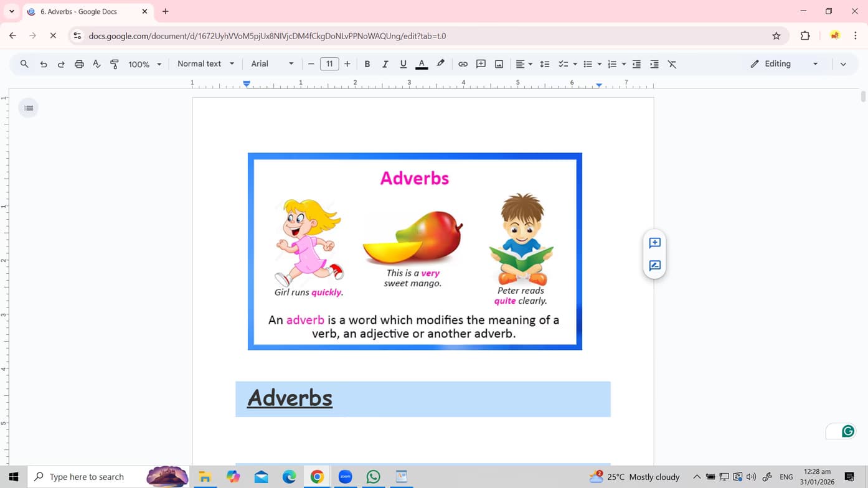Decrease the paragraph indent
Screen dimensions: 868x488
coord(636,63)
